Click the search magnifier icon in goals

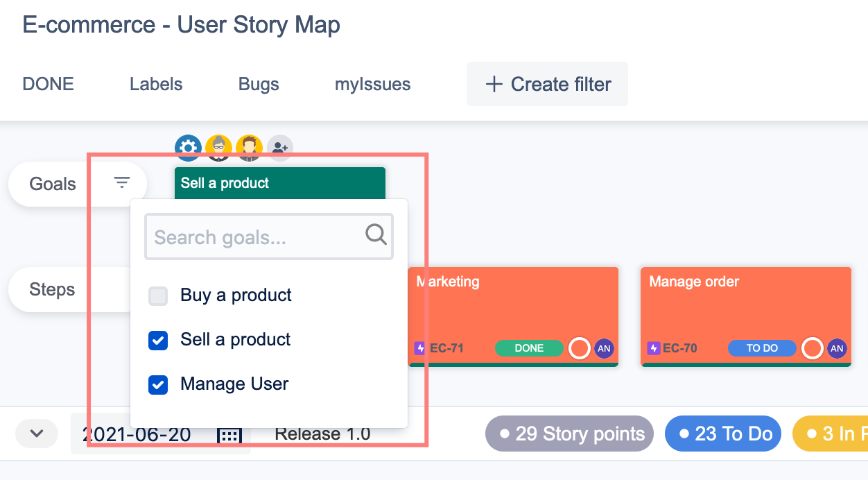click(x=376, y=235)
